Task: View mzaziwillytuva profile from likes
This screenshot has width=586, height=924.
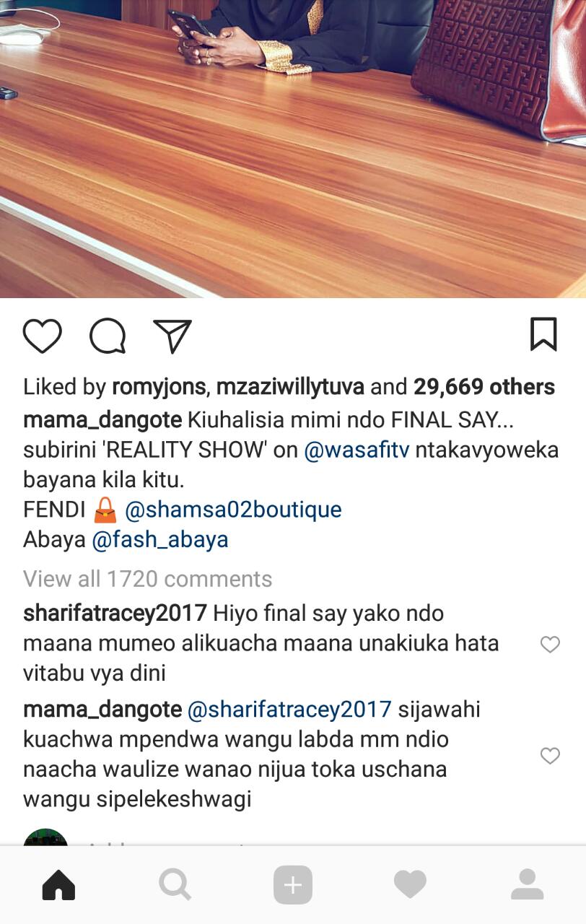Action: pyautogui.click(x=290, y=387)
